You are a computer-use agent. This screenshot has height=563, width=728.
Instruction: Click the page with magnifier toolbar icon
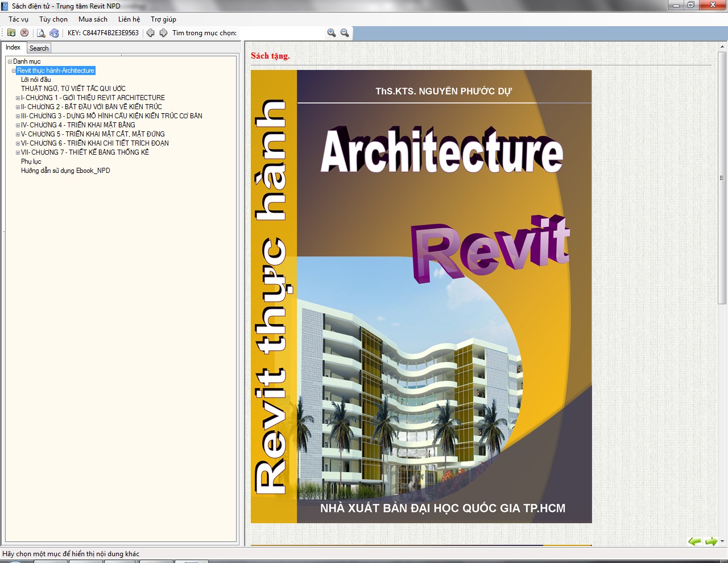tap(41, 33)
